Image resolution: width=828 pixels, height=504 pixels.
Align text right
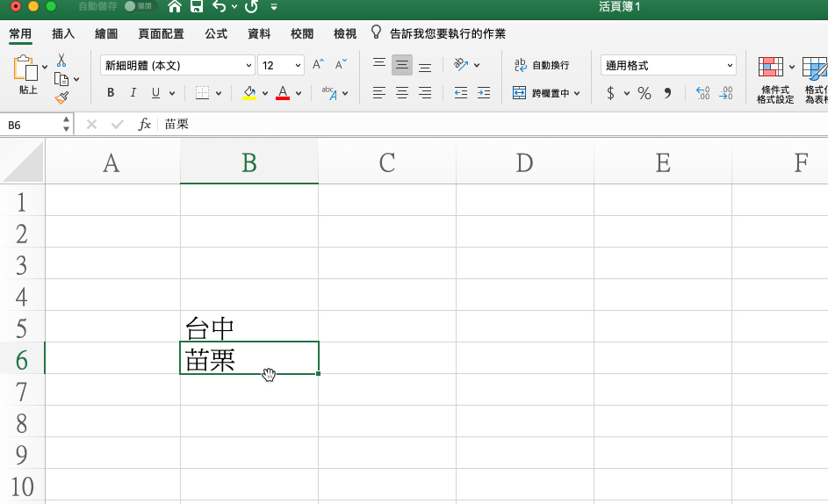(x=425, y=93)
